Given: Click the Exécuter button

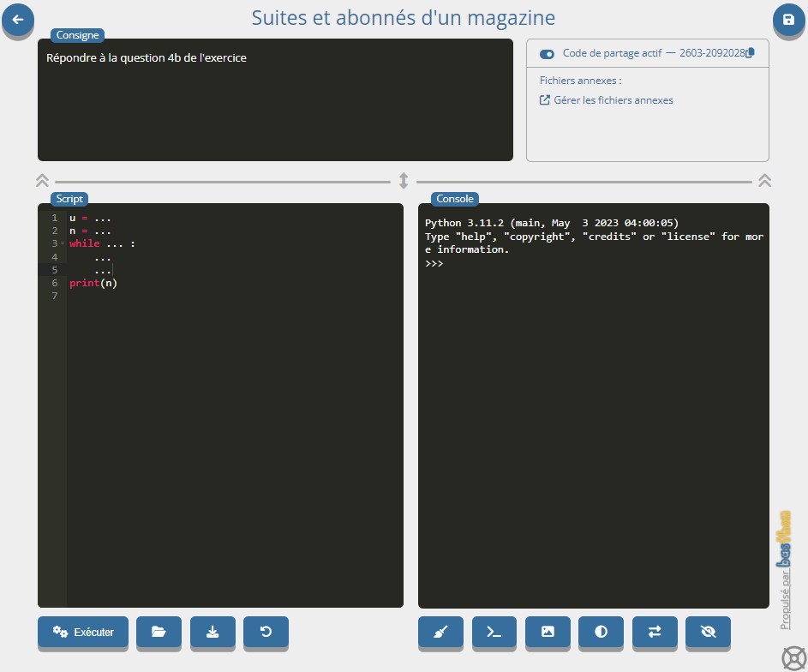Looking at the screenshot, I should point(82,632).
